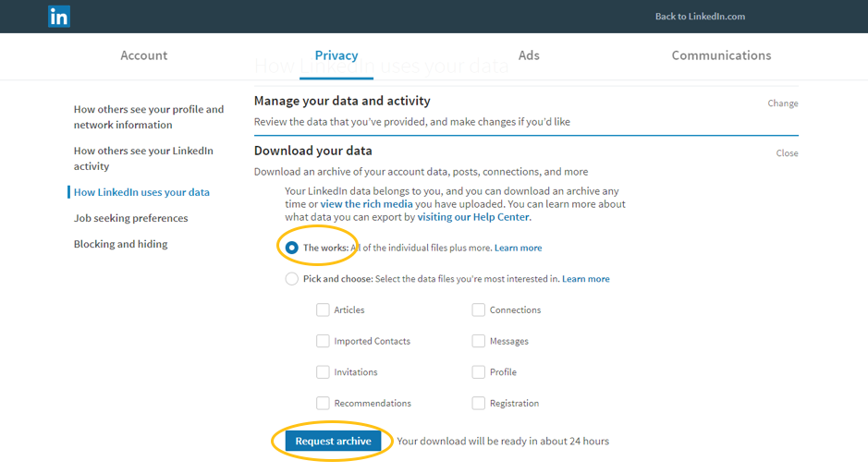
Task: Follow visiting our Help Center link
Action: click(x=473, y=217)
